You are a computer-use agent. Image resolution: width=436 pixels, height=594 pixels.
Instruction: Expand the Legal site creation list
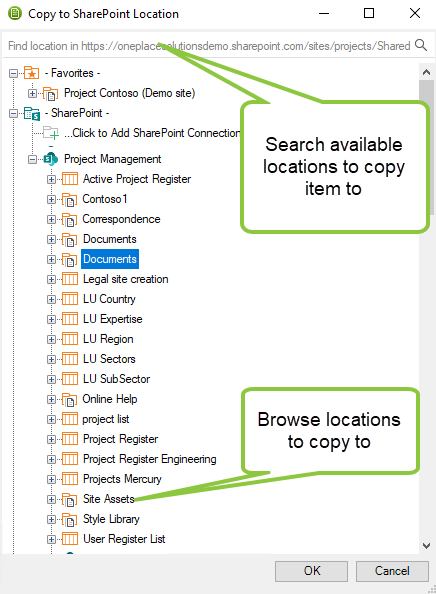click(52, 280)
